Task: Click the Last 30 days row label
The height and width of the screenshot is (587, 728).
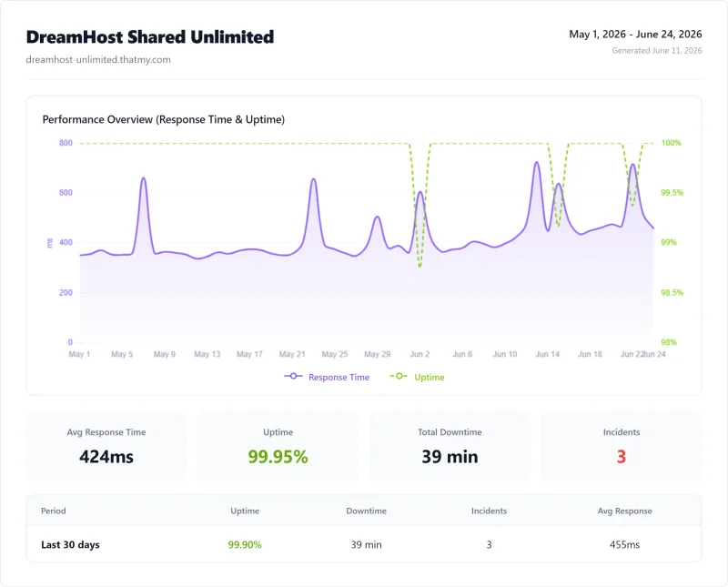Action: pos(70,545)
